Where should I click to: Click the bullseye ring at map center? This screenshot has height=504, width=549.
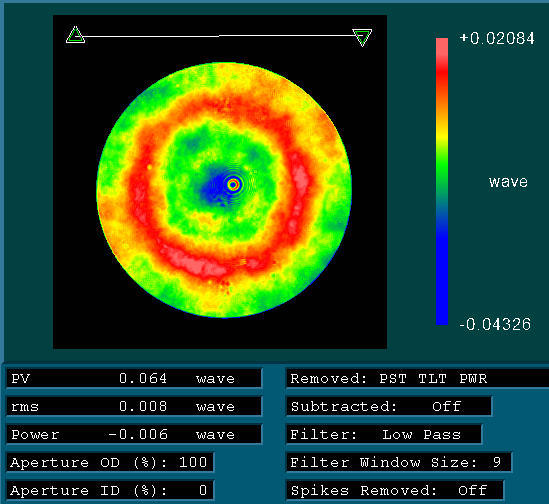point(234,185)
